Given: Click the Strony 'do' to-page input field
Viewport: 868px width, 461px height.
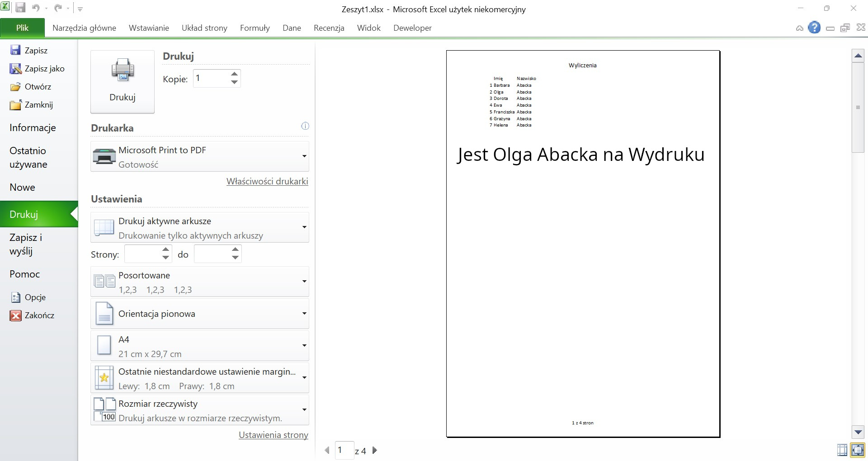Looking at the screenshot, I should 212,254.
